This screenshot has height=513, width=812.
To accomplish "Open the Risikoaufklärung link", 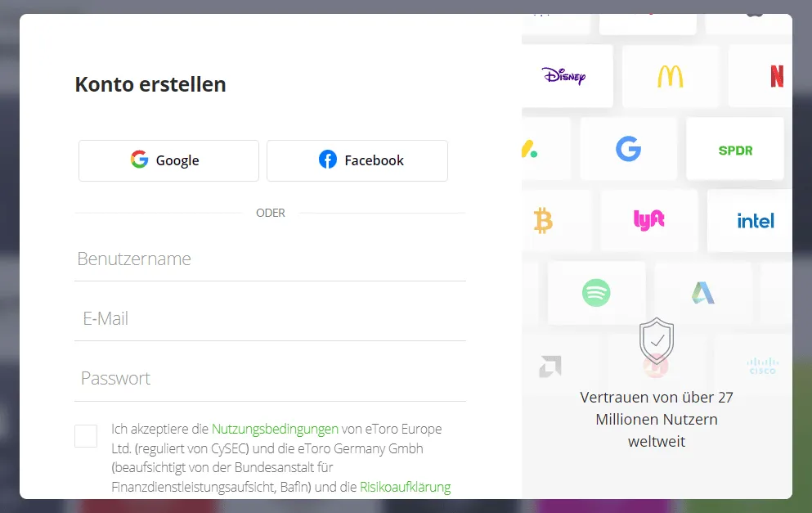I will 406,487.
